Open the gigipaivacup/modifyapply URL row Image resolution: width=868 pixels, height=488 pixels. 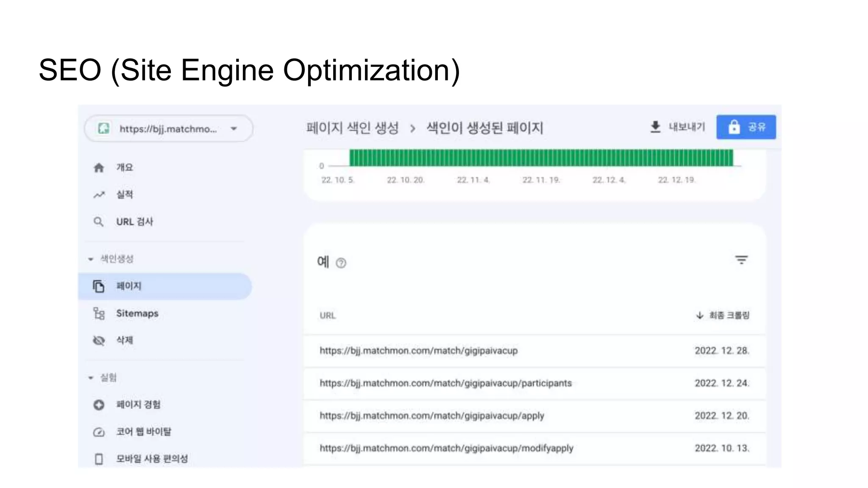coord(534,448)
